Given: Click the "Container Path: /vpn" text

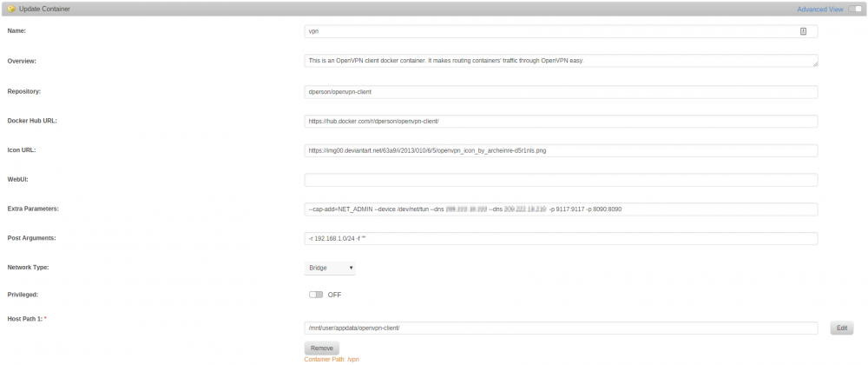Looking at the screenshot, I should coord(332,360).
